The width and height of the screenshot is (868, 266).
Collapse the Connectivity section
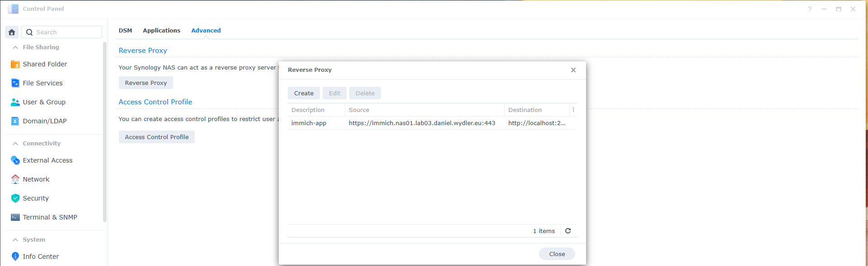15,144
